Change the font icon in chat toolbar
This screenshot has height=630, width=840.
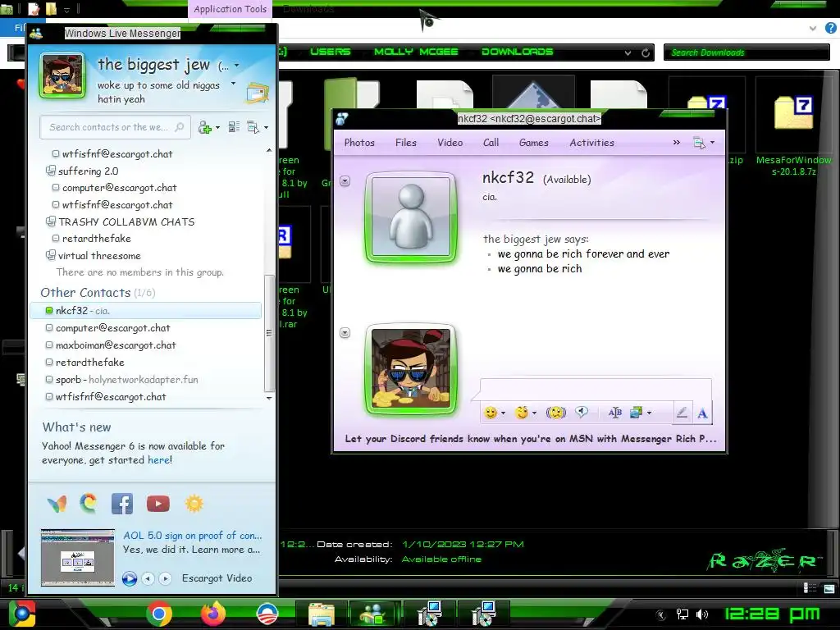point(615,413)
